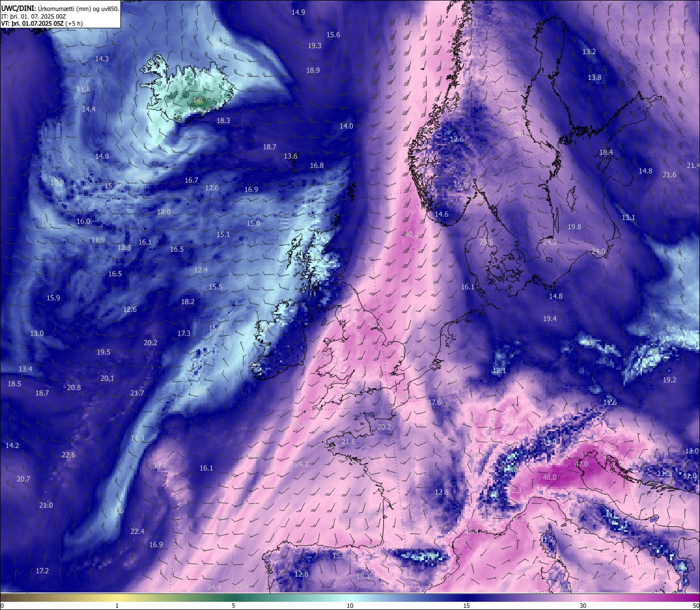This screenshot has width=700, height=610.
Task: Select the 13.4 value label
Action: [x=25, y=369]
